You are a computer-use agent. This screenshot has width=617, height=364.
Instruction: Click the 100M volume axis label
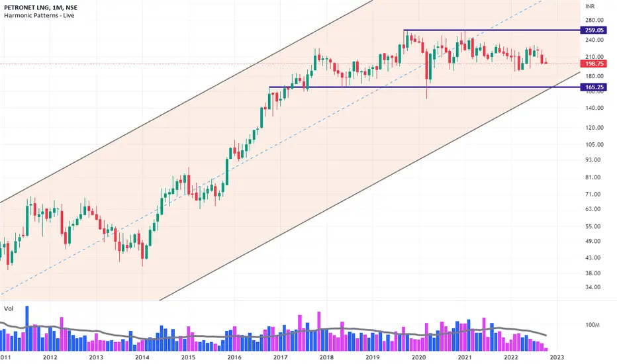point(593,325)
